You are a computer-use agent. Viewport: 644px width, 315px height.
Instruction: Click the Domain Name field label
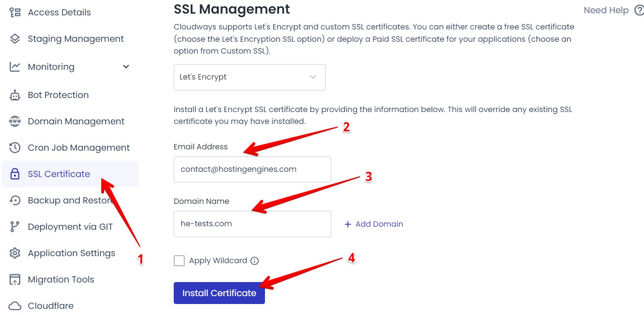pos(201,201)
